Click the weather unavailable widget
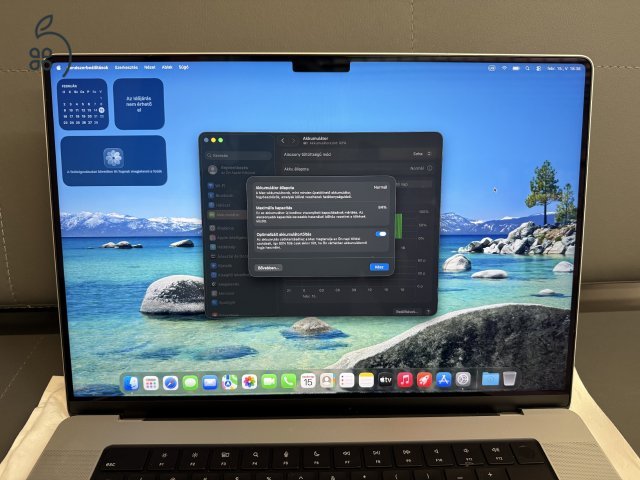 pyautogui.click(x=139, y=104)
